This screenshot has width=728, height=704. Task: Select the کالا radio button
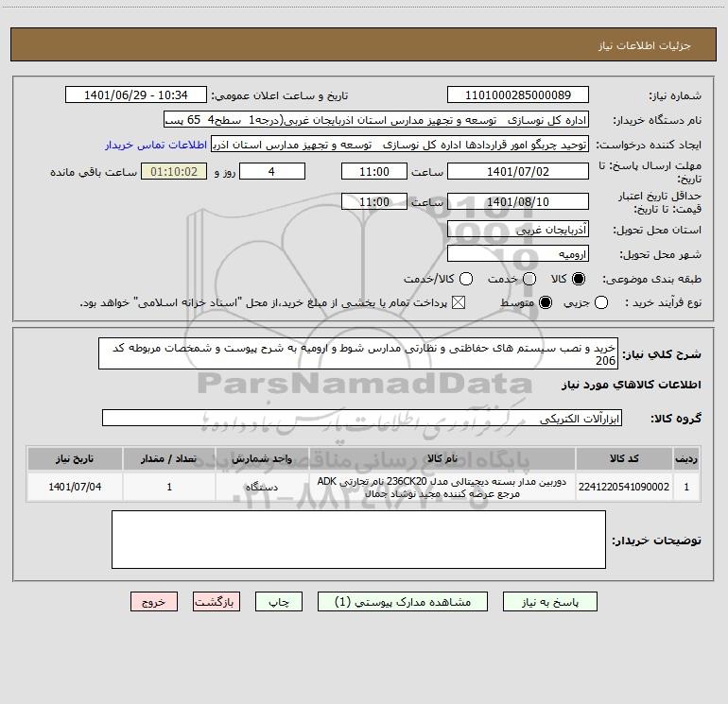(579, 279)
